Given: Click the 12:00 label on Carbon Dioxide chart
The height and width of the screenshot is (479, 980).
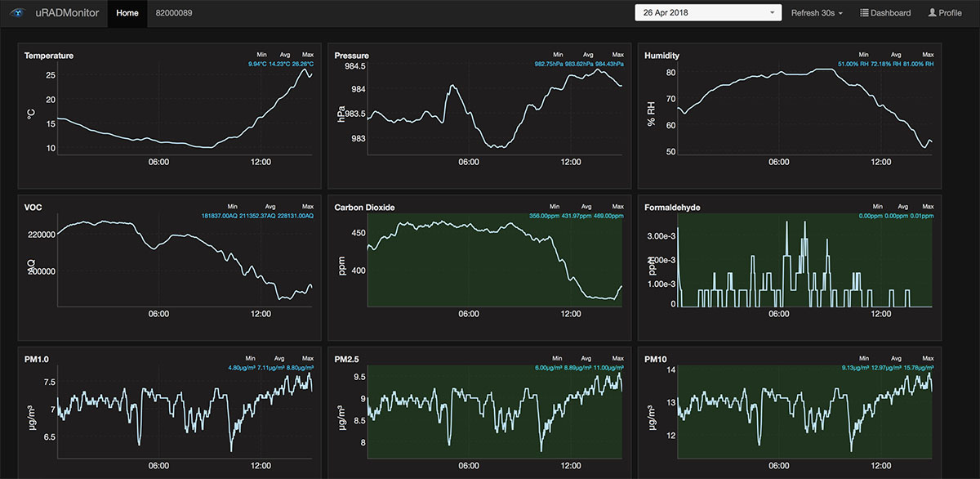Looking at the screenshot, I should pos(570,314).
